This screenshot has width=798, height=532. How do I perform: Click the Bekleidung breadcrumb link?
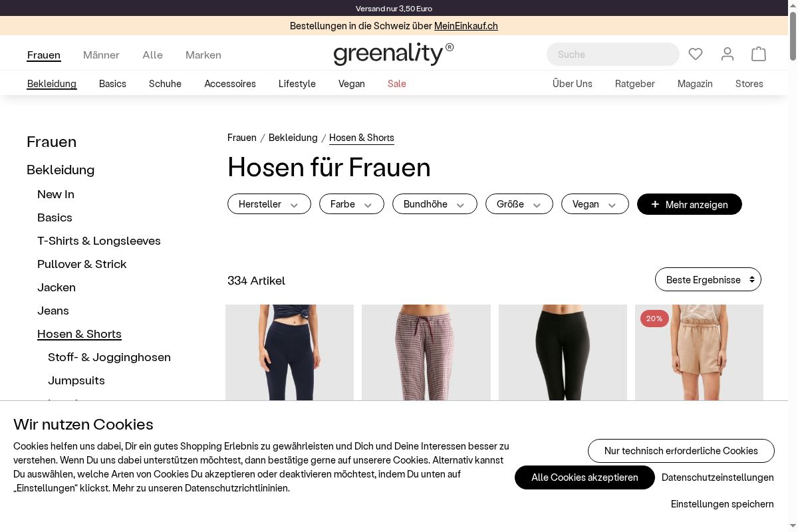(293, 138)
